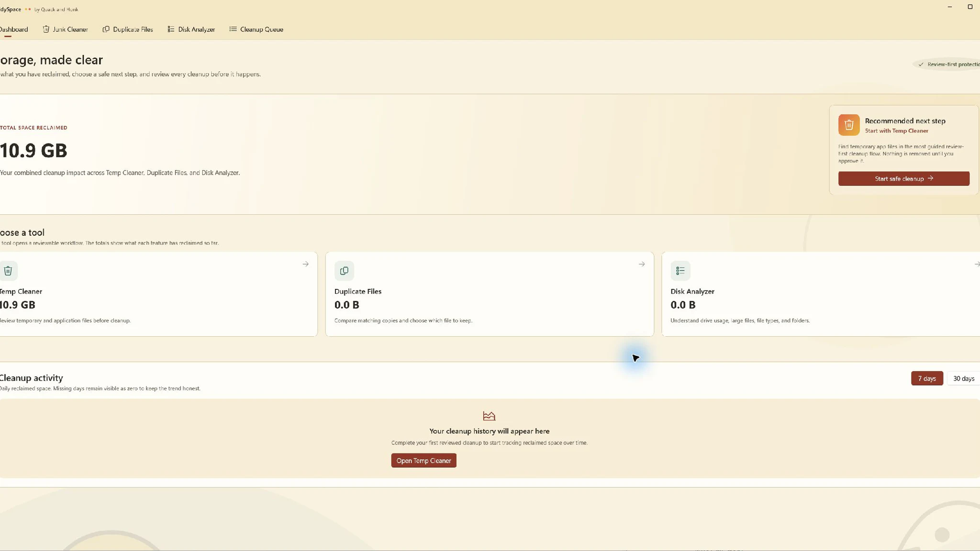Open Duplicate Files via card arrow
The width and height of the screenshot is (980, 551).
642,264
